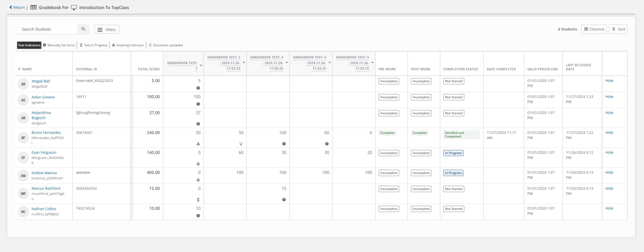
Task: Click the Test Indicators label
Action: click(x=29, y=45)
